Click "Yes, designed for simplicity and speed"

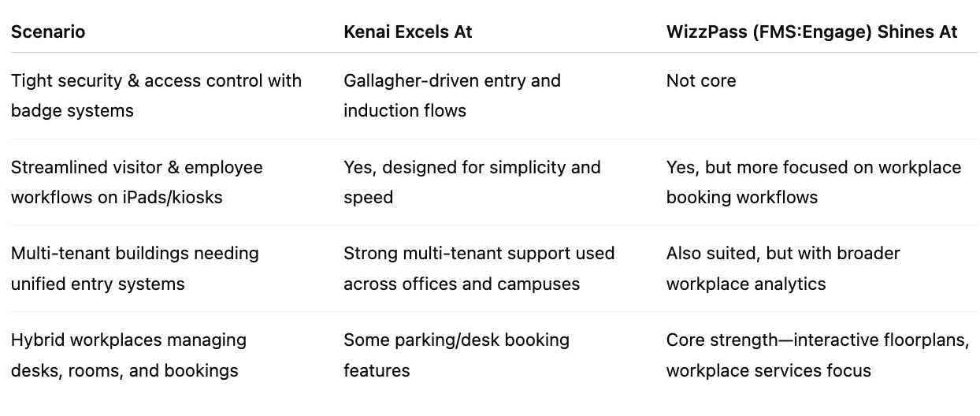(471, 182)
